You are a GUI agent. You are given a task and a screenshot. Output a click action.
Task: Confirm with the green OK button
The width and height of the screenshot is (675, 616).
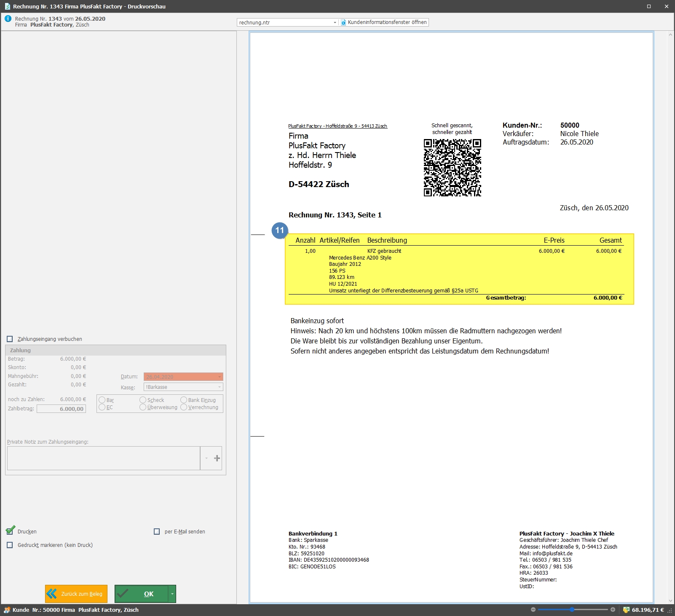click(x=142, y=594)
